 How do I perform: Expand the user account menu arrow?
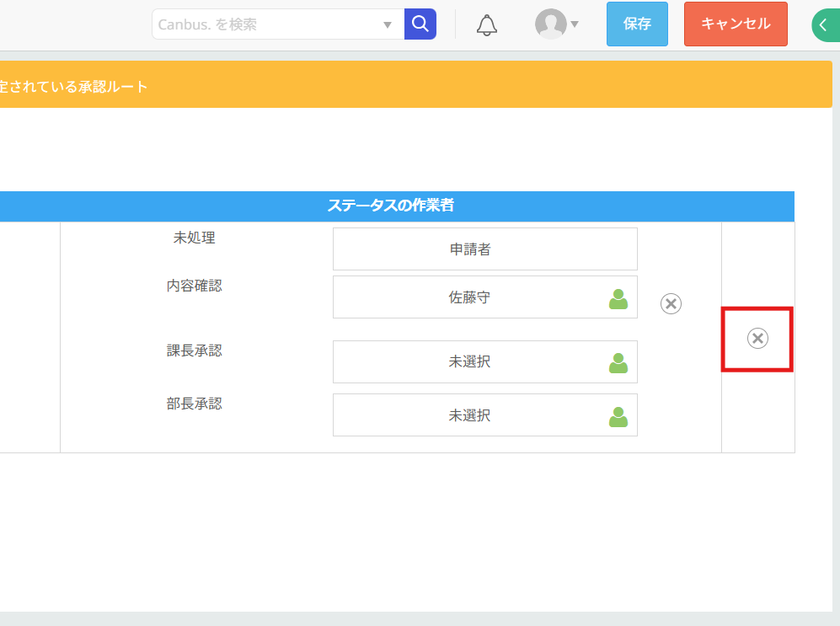tap(575, 24)
